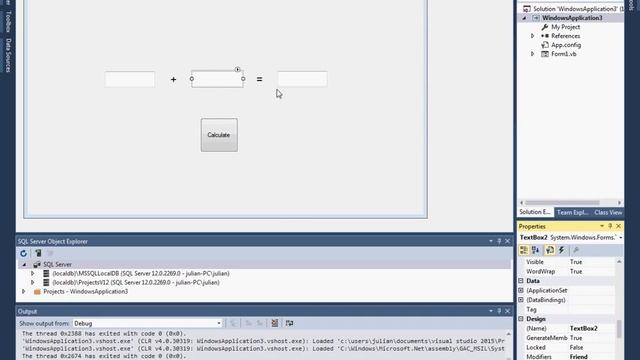Viewport: 640px width, 360px height.
Task: Switch to the Class View tab
Action: point(608,212)
